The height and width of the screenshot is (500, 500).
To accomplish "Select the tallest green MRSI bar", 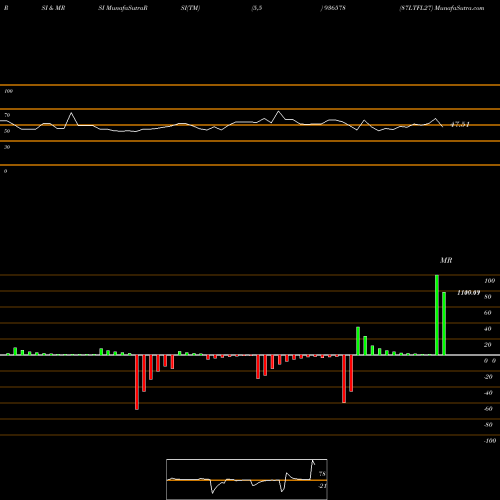I will pos(437,315).
